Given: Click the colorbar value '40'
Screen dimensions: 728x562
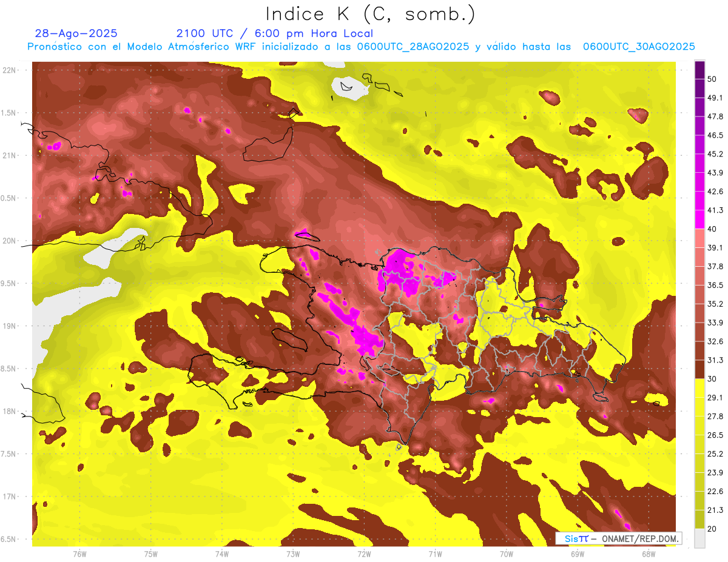Looking at the screenshot, I should 712,229.
